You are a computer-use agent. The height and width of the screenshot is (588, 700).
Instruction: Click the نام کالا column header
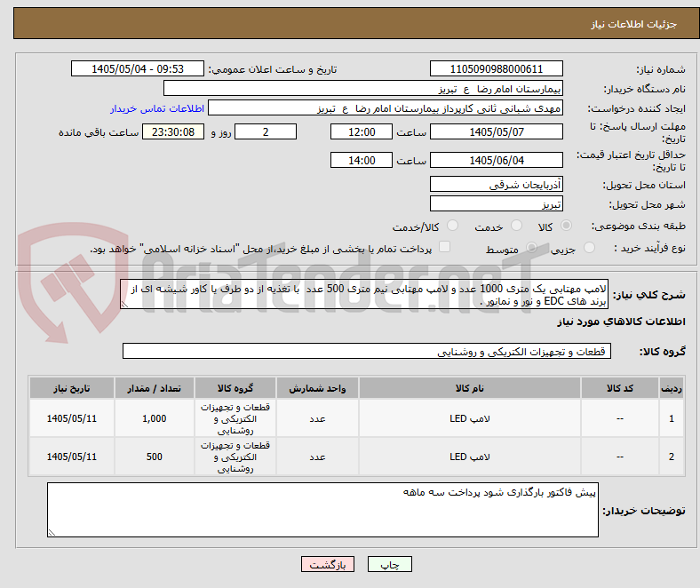470,388
